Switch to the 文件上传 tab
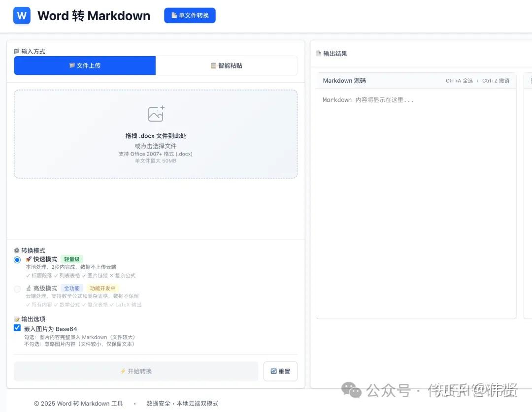This screenshot has width=532, height=412. (x=84, y=65)
